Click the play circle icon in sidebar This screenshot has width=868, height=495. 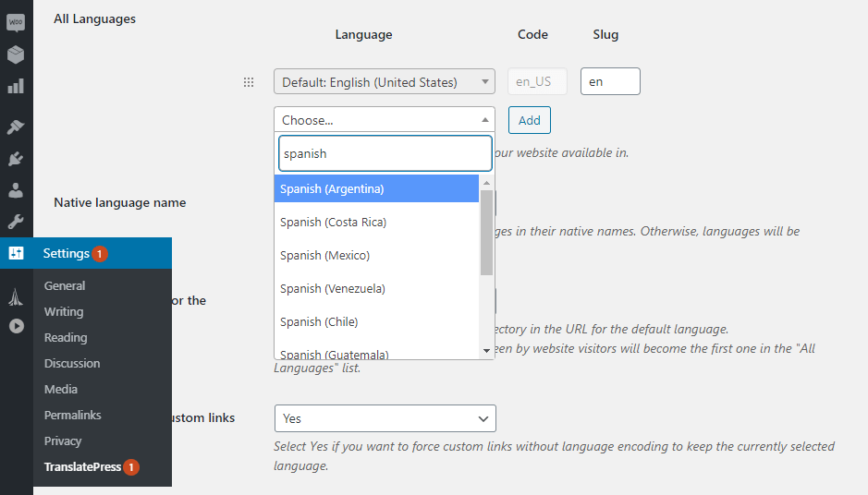[x=16, y=326]
